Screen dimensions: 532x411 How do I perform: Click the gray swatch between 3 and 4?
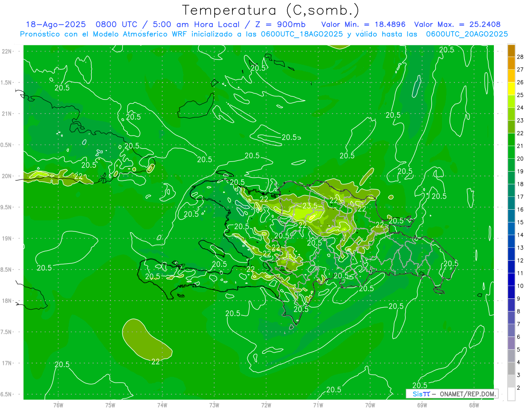pyautogui.click(x=511, y=368)
